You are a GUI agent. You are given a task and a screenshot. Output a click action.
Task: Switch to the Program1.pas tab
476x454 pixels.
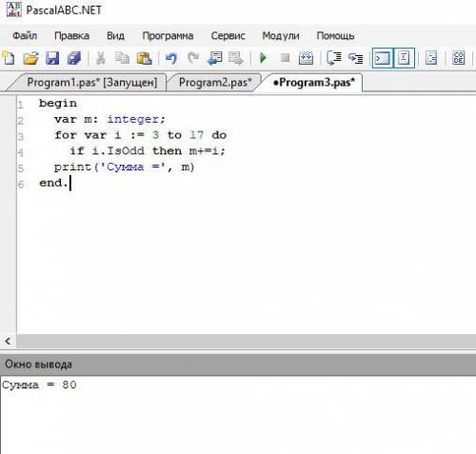(x=92, y=83)
